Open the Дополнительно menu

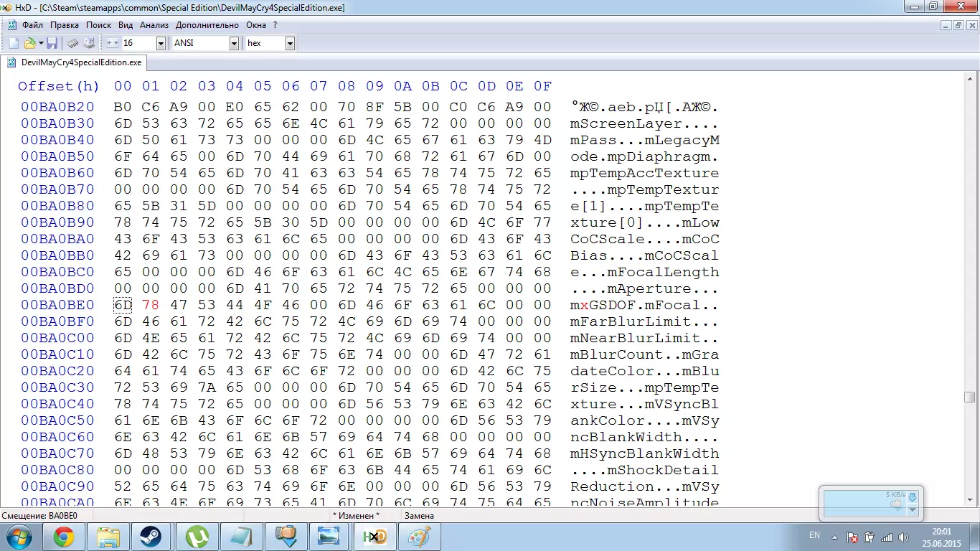pos(207,25)
